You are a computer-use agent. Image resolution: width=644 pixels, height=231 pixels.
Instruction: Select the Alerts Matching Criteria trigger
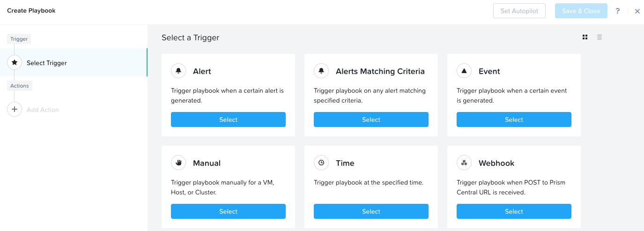click(371, 119)
